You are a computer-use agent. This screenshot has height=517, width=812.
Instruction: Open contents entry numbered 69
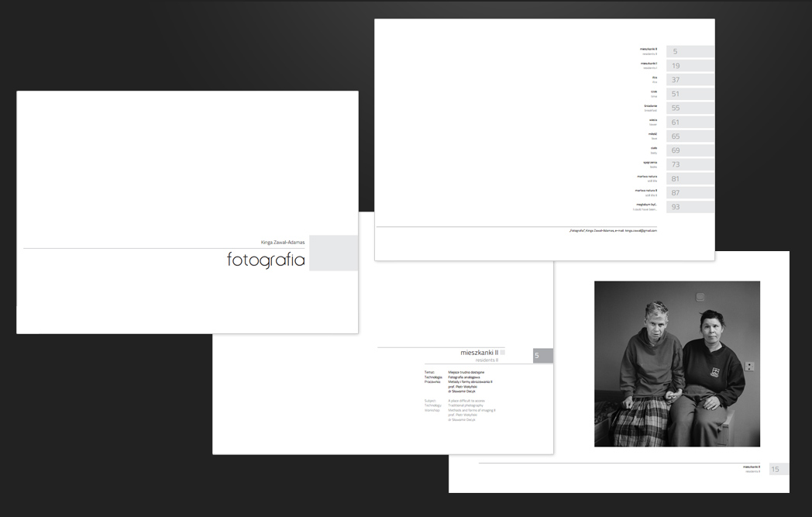click(x=690, y=150)
